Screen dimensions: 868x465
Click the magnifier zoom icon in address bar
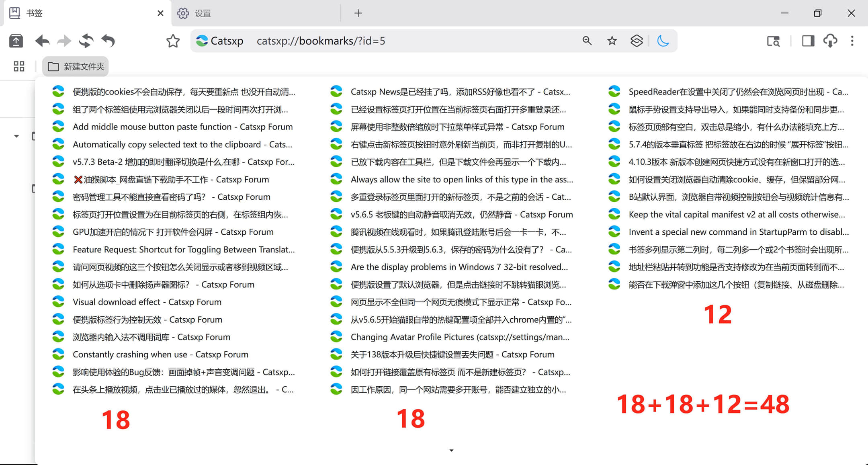[x=587, y=41]
